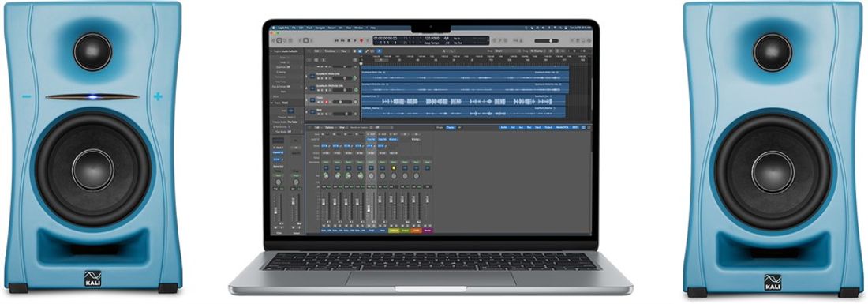
Task: Open the Help menu in the menu bar
Action: pos(372,28)
